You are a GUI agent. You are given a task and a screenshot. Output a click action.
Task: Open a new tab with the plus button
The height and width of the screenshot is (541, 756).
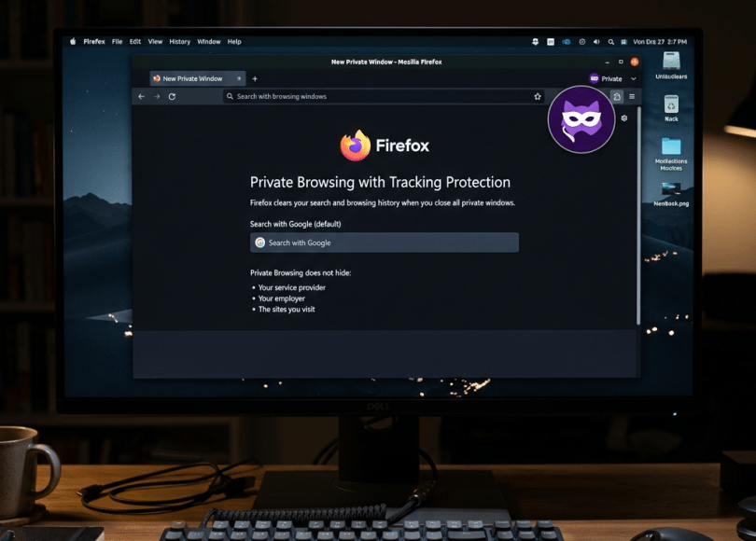pyautogui.click(x=255, y=78)
